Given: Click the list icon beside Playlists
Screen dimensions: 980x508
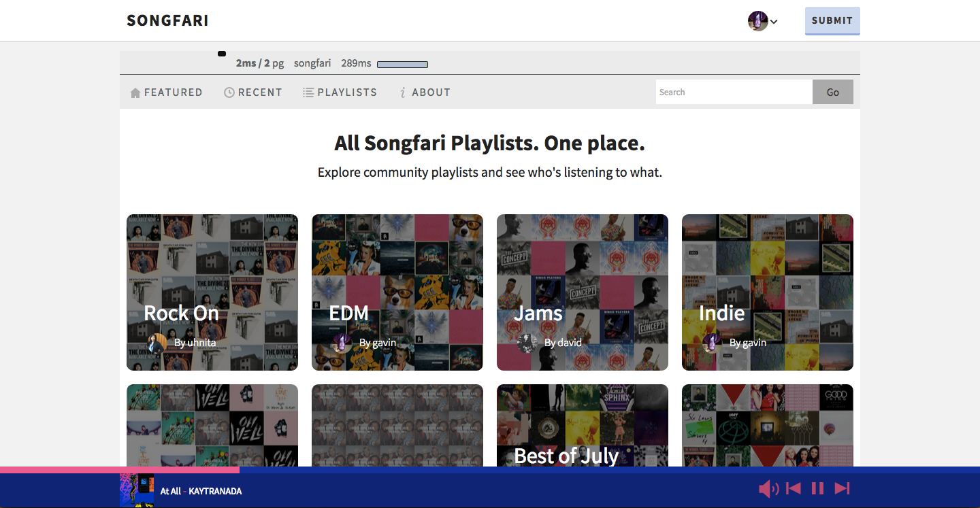Looking at the screenshot, I should (x=308, y=92).
